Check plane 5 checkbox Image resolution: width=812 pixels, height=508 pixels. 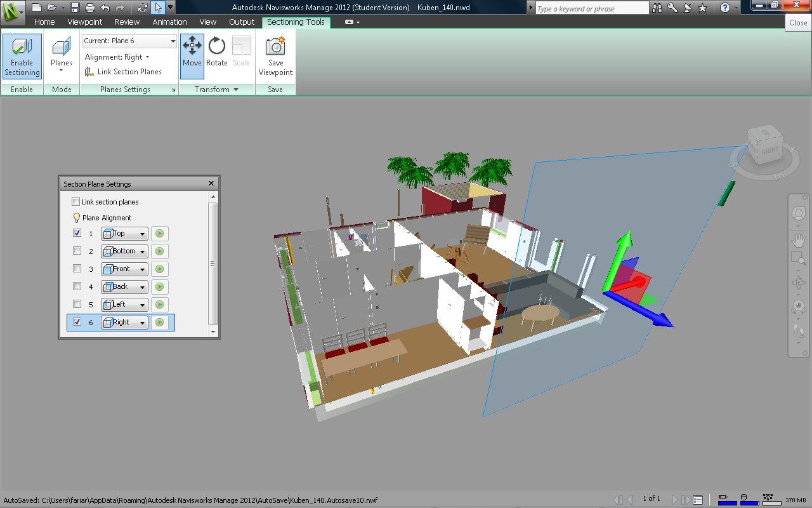tap(77, 304)
